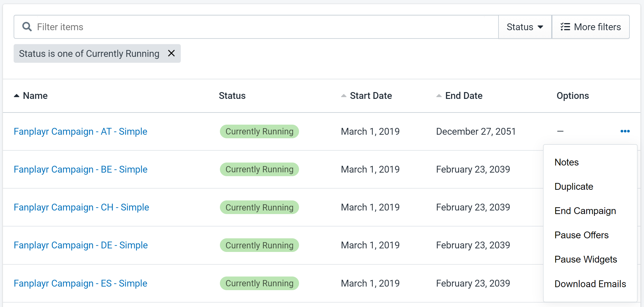Open Fanplayr Campaign - DE - Simple
The height and width of the screenshot is (307, 644).
81,245
